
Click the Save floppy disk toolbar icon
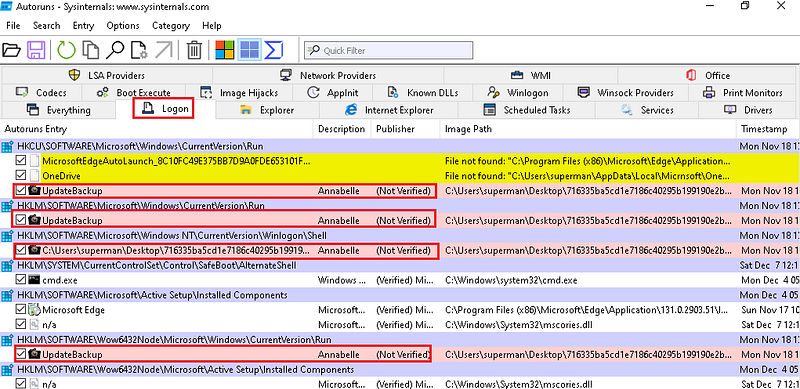(36, 50)
